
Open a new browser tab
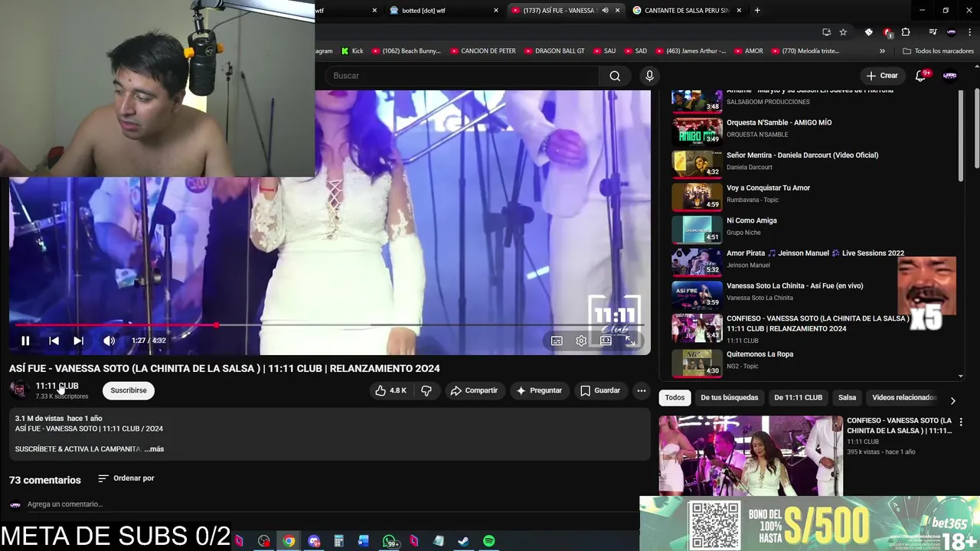pos(757,10)
